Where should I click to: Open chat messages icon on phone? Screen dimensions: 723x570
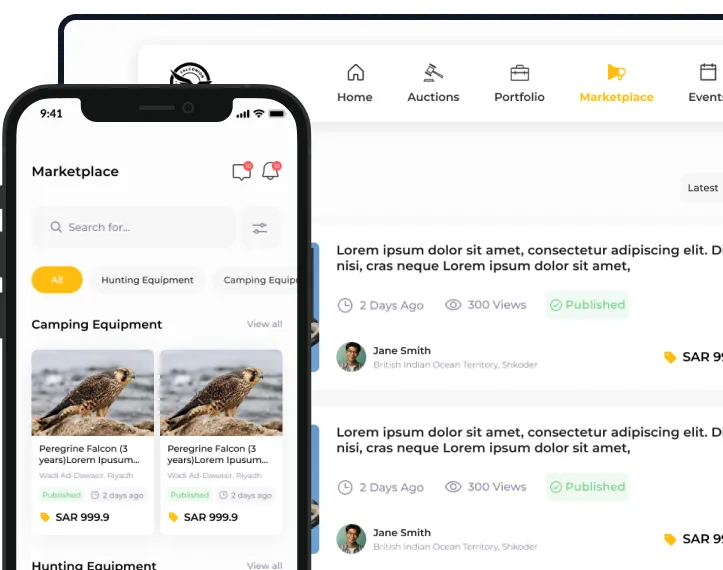pyautogui.click(x=242, y=171)
